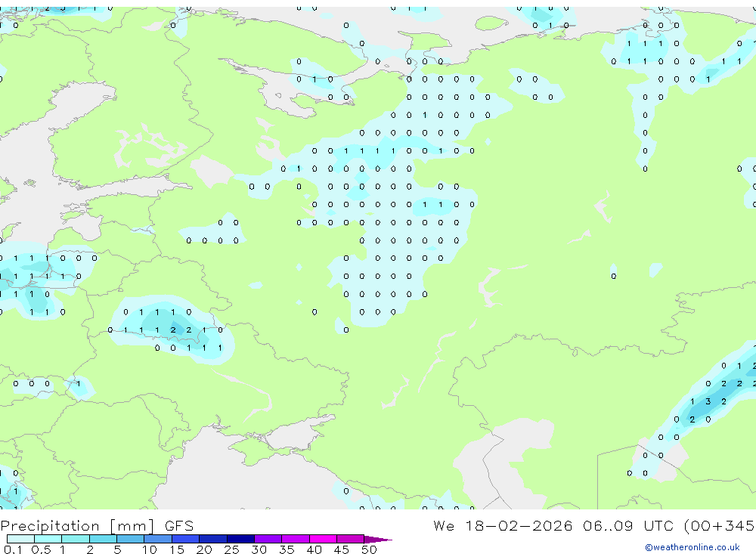
Task: Click the legend scale label "40"
Action: click(314, 549)
